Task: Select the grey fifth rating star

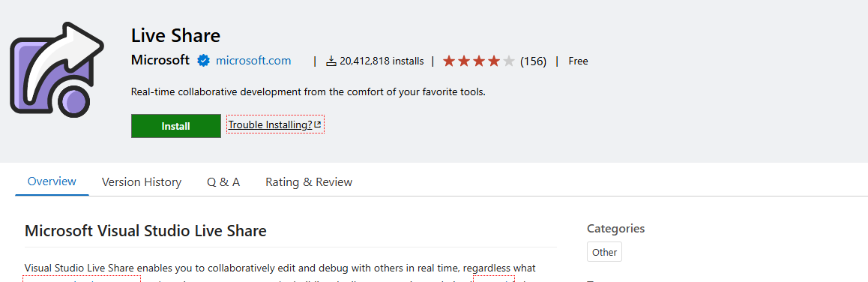Action: pos(509,61)
